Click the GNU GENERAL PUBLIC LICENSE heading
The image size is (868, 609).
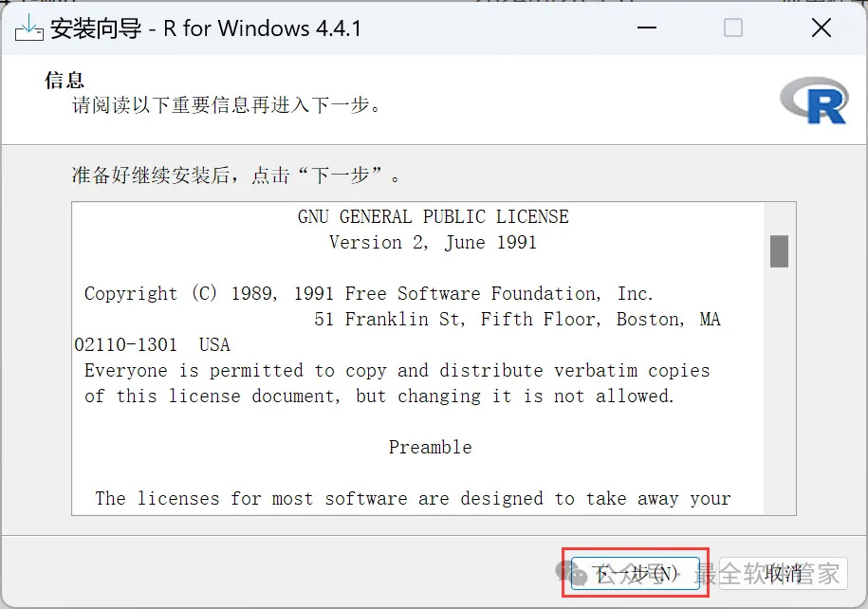(433, 216)
